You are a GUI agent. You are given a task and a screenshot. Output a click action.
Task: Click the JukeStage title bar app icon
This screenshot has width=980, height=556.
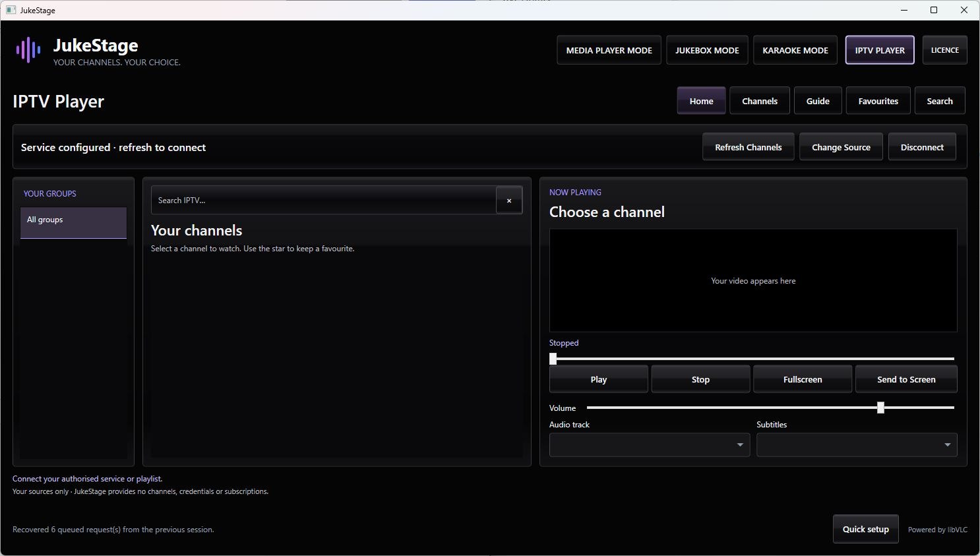click(x=11, y=10)
